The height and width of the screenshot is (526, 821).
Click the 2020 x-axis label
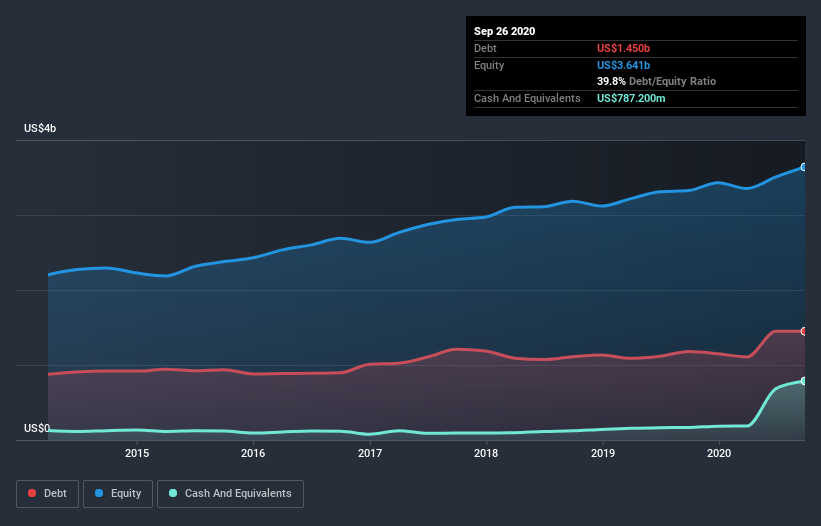[x=719, y=453]
